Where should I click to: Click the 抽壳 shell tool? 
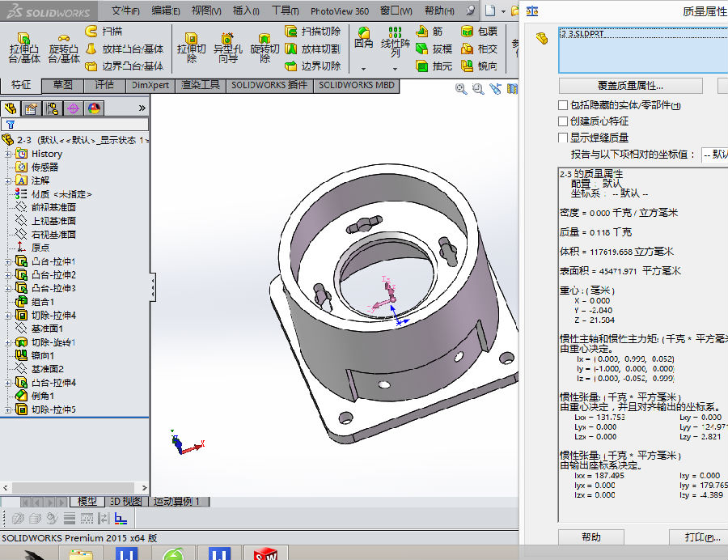pos(434,66)
